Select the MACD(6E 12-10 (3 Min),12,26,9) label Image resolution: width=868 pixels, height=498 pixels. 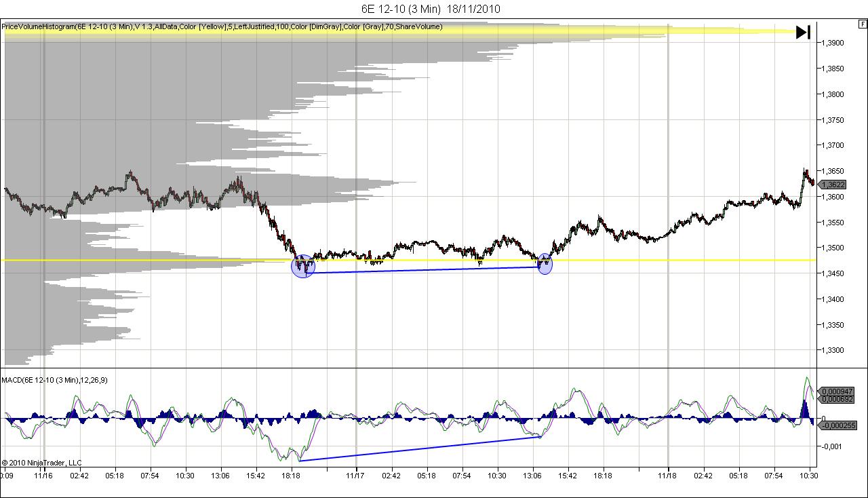point(54,380)
